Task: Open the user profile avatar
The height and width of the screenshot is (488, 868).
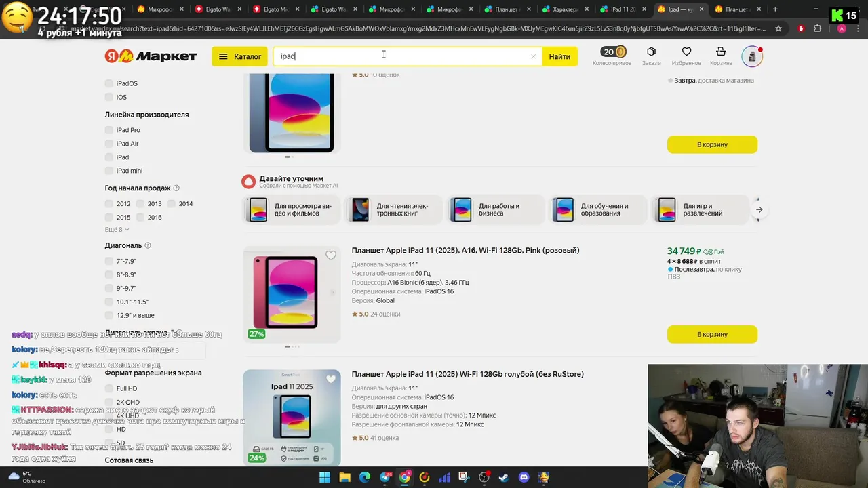Action: (x=752, y=56)
